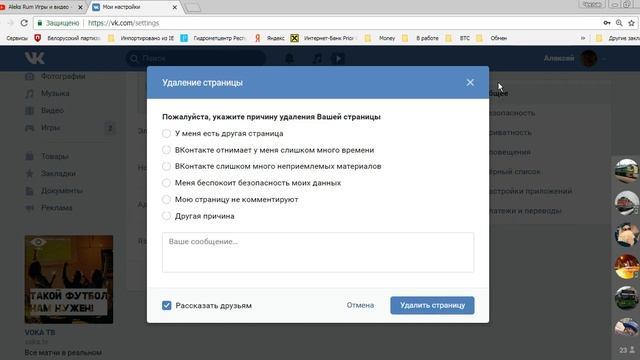Open "Документы" in left sidebar

pyautogui.click(x=62, y=191)
